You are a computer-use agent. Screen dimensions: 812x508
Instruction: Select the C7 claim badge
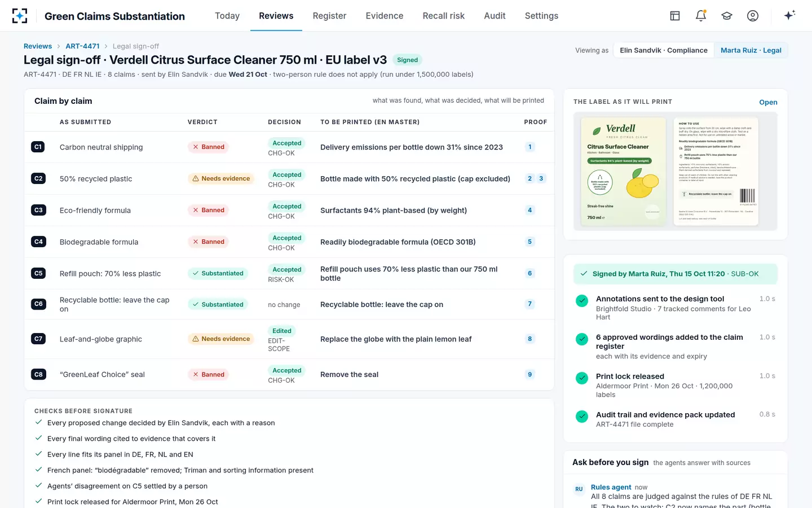pos(38,339)
